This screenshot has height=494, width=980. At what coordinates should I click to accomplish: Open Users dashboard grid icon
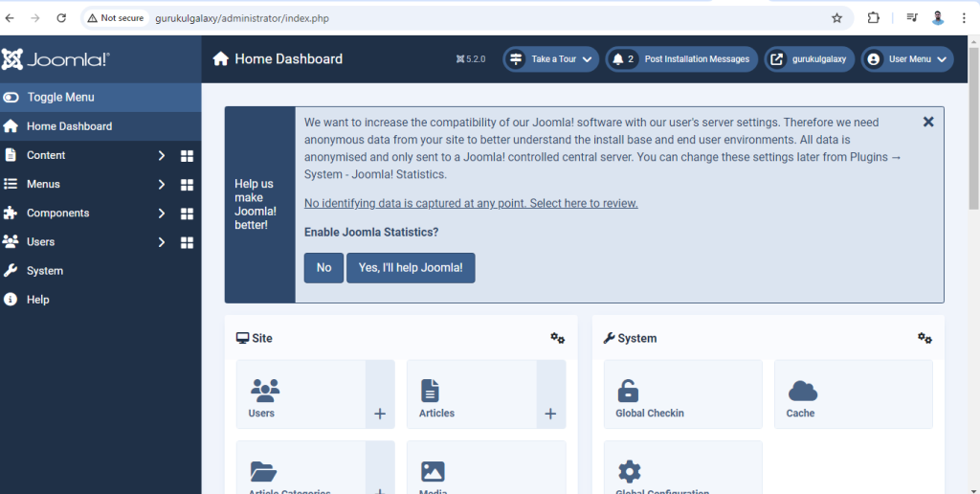pyautogui.click(x=187, y=242)
